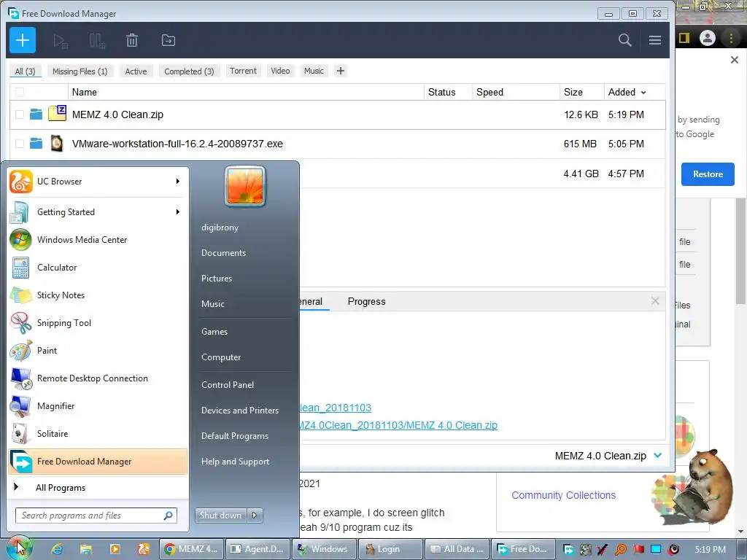Viewport: 747px width, 560px height.
Task: Click the zip file icon of MEMZ 4.0 Clean.zip
Action: click(x=57, y=114)
